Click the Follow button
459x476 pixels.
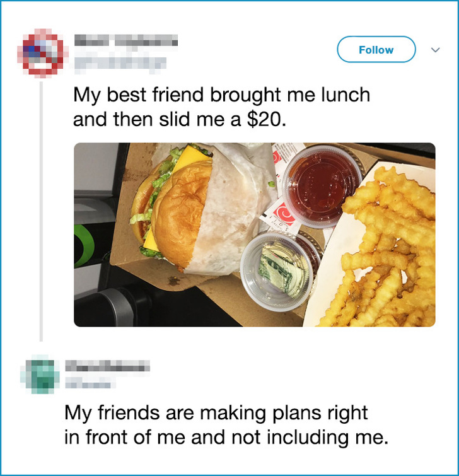click(376, 49)
